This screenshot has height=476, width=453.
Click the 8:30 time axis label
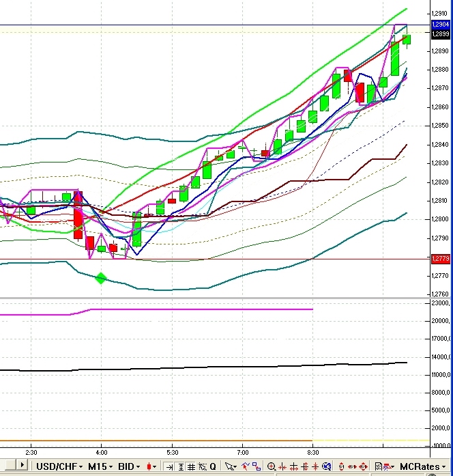pyautogui.click(x=313, y=453)
